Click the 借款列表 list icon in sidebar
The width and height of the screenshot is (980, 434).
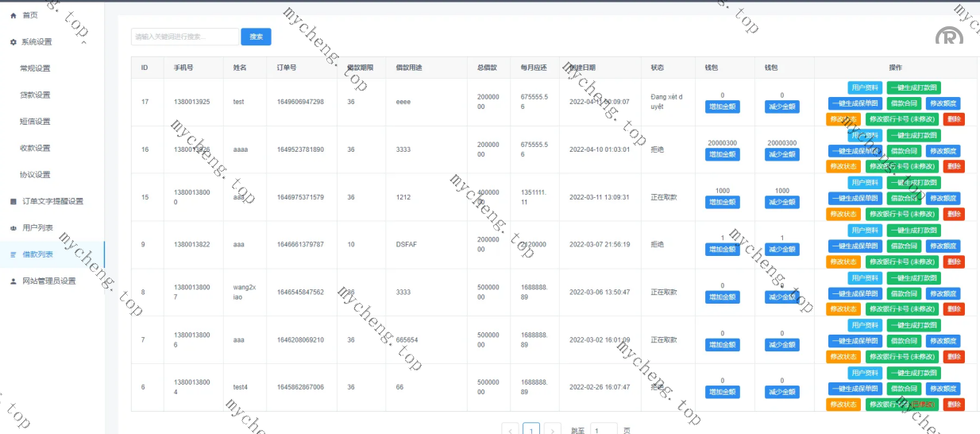(13, 254)
